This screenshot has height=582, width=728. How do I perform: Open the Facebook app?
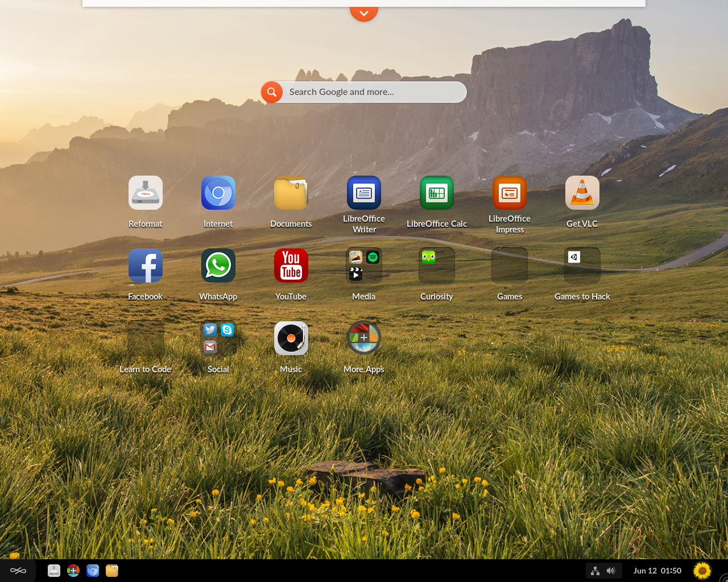pyautogui.click(x=146, y=265)
